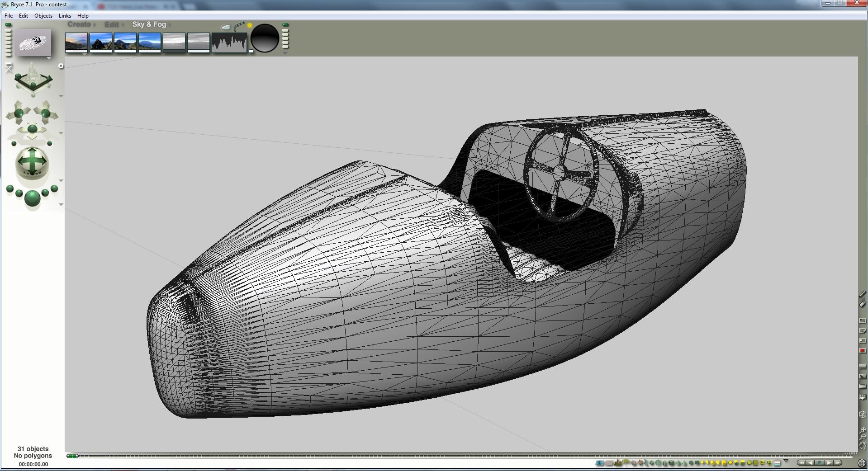
Task: Expand the sky mode dropdown triangle
Action: click(x=85, y=54)
